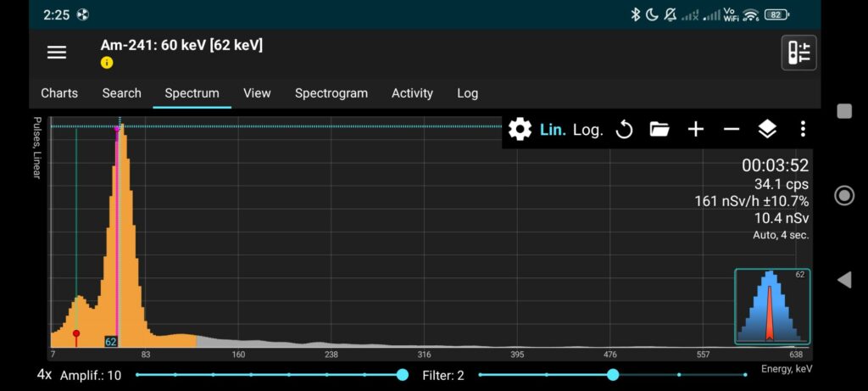Tap the 83 keV axis label

[146, 355]
